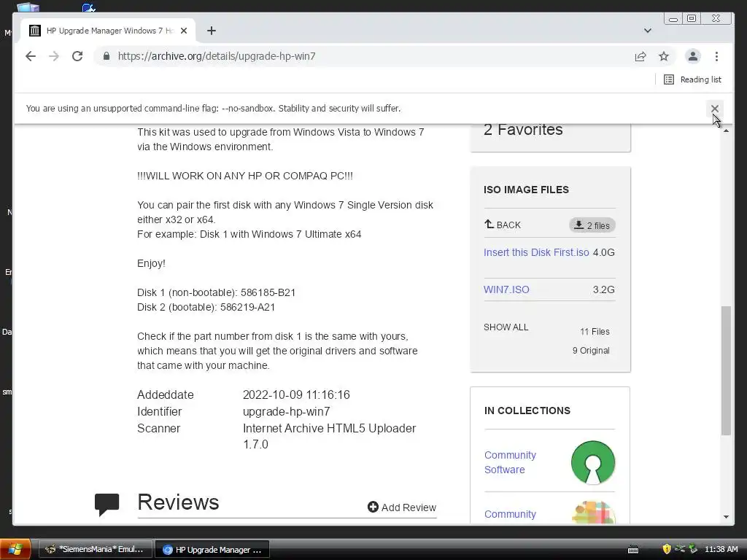Click the Disk 1 part number 586185-B21
The image size is (747, 560).
click(x=268, y=292)
